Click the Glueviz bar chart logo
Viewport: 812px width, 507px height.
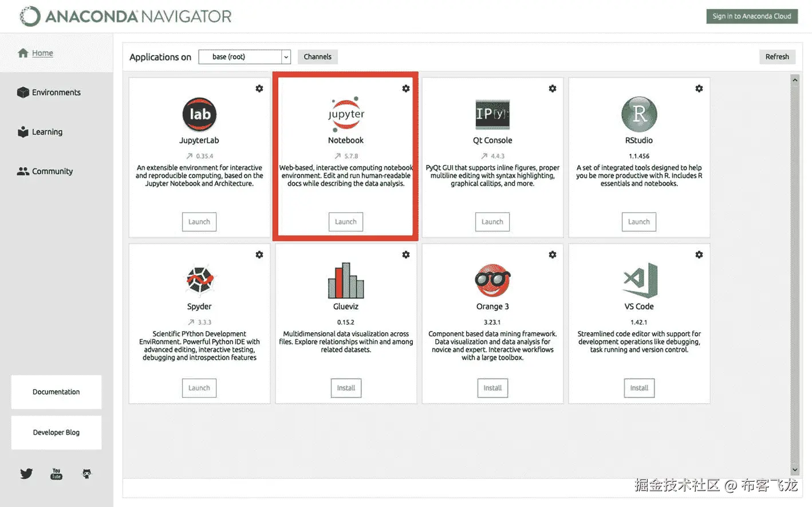pos(346,281)
